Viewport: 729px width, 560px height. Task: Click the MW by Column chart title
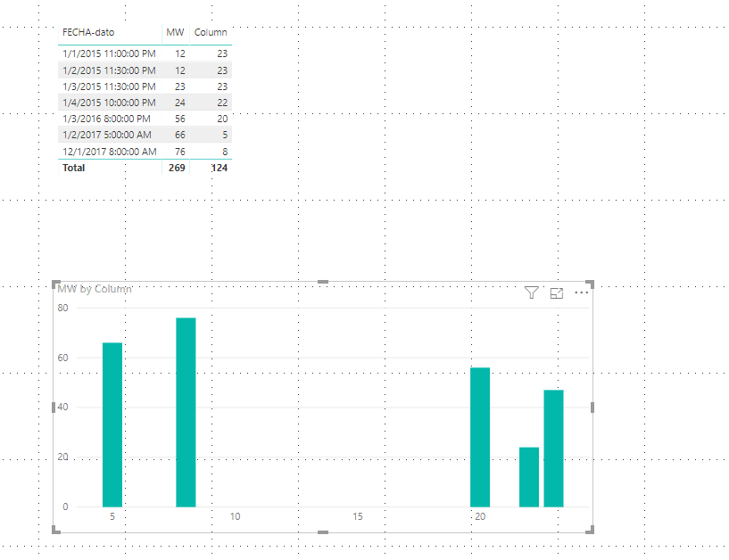pos(95,289)
